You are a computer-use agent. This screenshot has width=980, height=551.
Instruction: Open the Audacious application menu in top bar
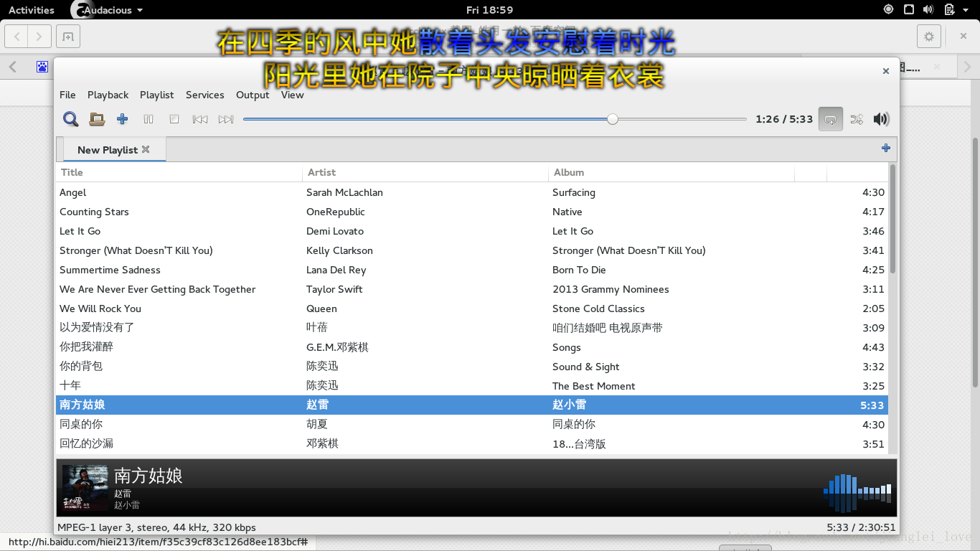[108, 10]
